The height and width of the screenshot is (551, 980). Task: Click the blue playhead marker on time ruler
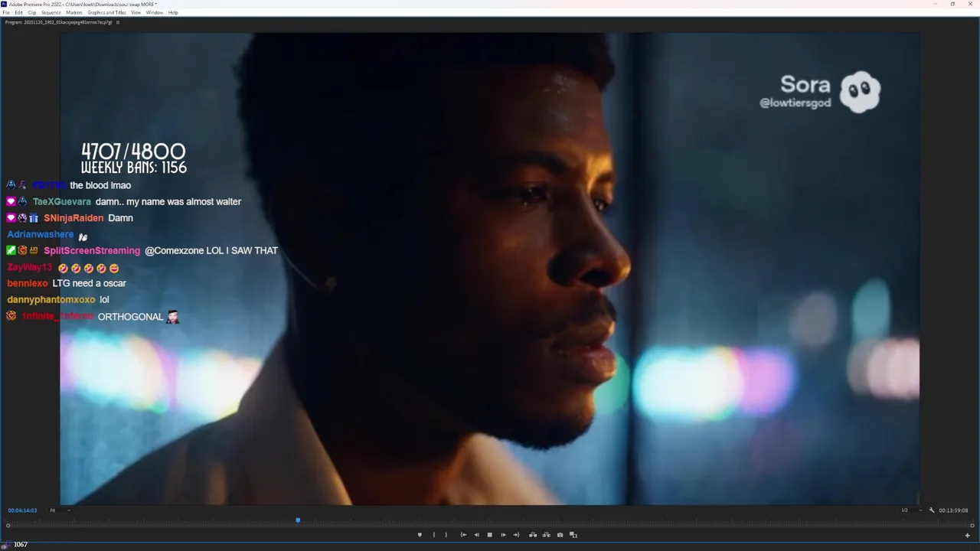(x=298, y=520)
